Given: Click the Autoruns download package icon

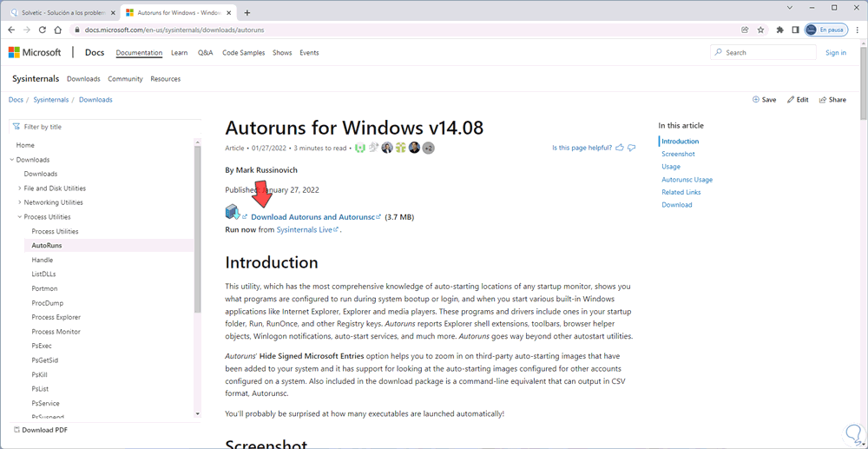Looking at the screenshot, I should [x=233, y=212].
